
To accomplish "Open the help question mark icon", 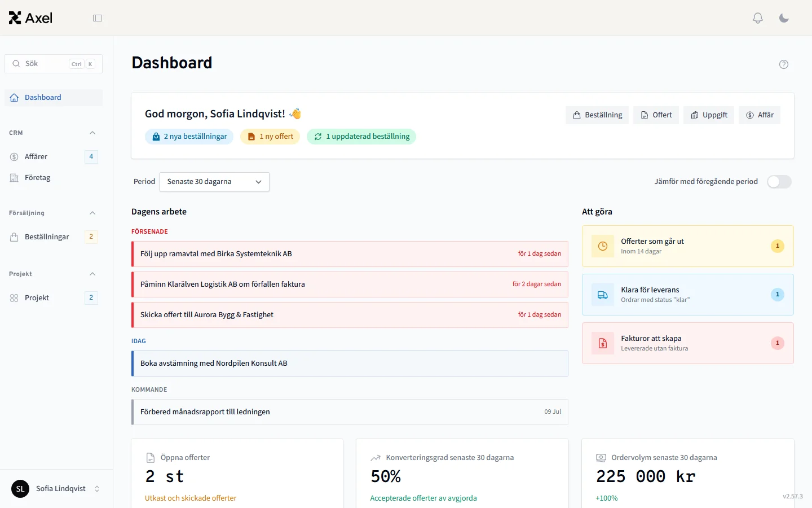I will pyautogui.click(x=784, y=64).
